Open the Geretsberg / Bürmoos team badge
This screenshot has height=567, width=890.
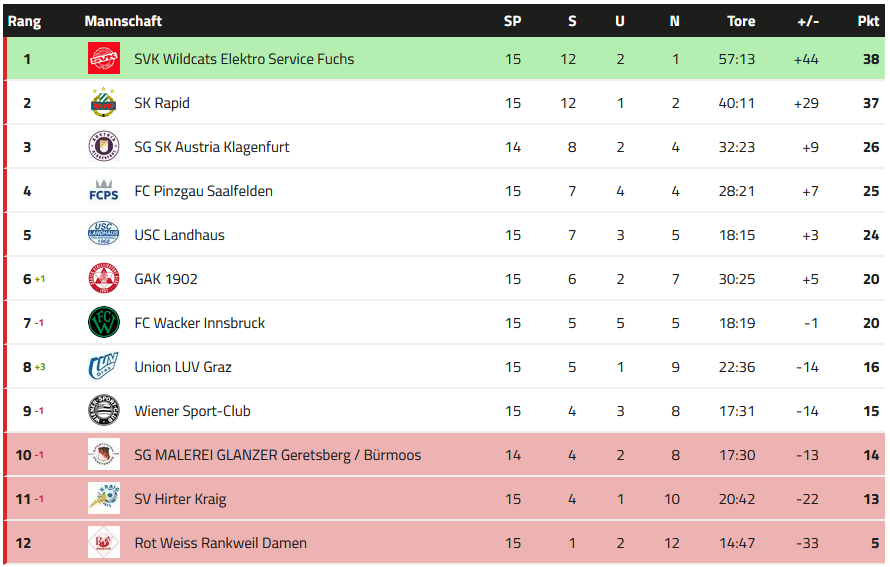tap(103, 455)
